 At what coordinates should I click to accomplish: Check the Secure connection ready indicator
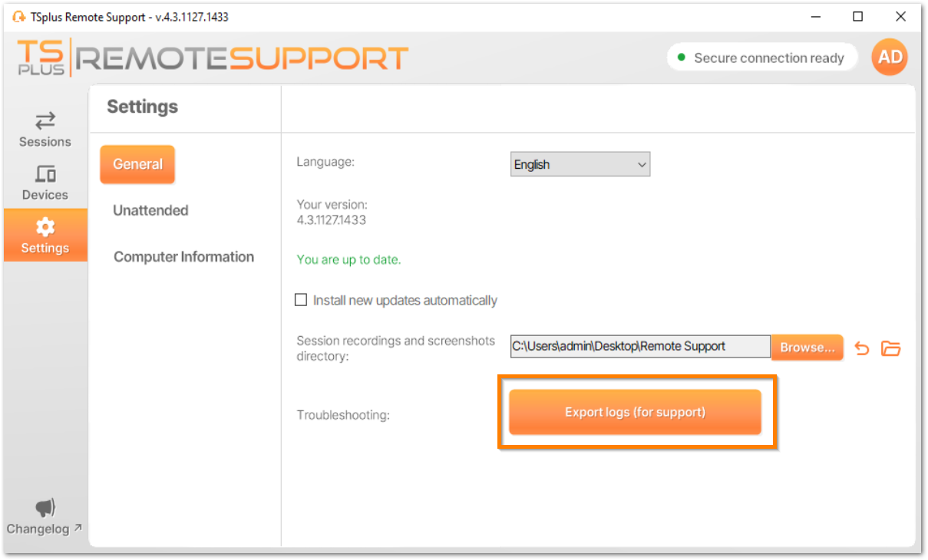pos(761,57)
